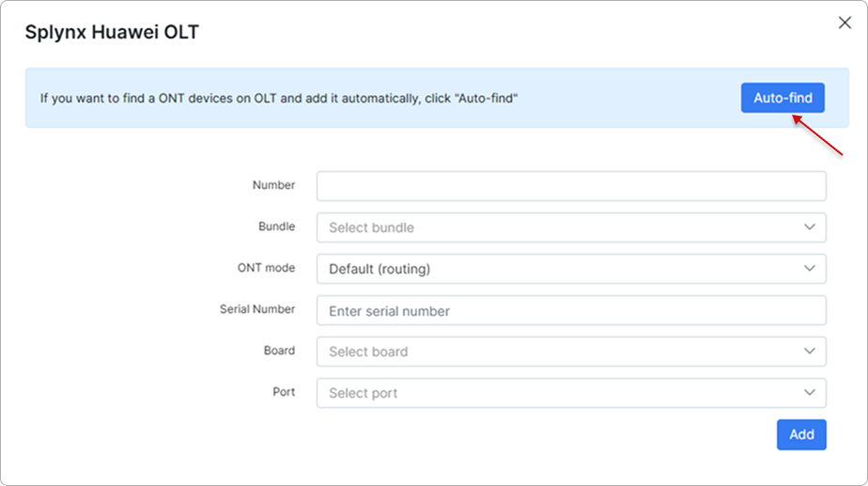Click the Auto-find button

(x=783, y=98)
